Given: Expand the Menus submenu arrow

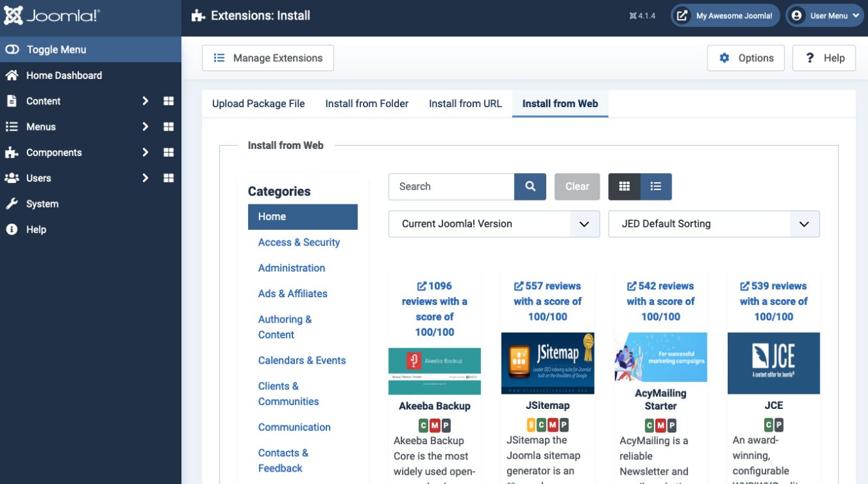Looking at the screenshot, I should click(x=146, y=127).
